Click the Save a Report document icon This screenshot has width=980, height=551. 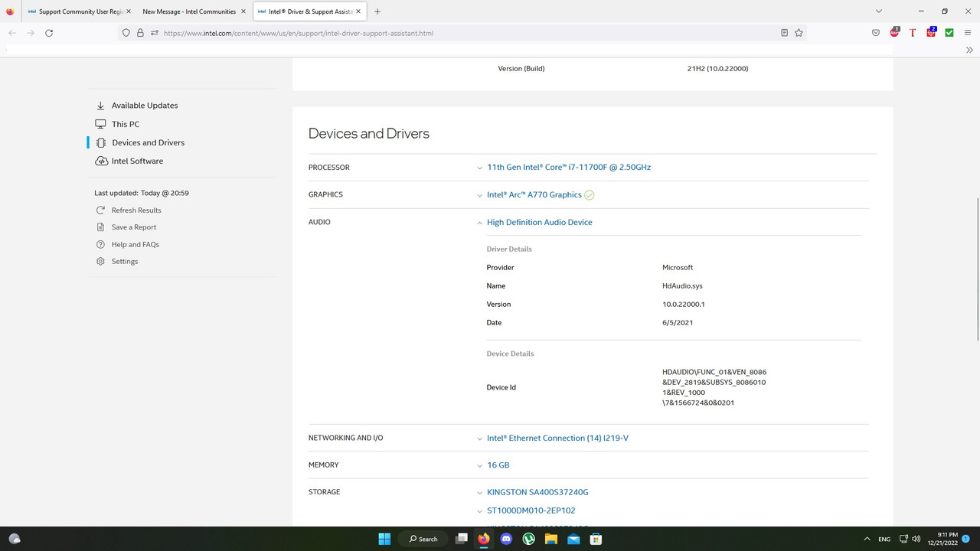[x=100, y=227]
